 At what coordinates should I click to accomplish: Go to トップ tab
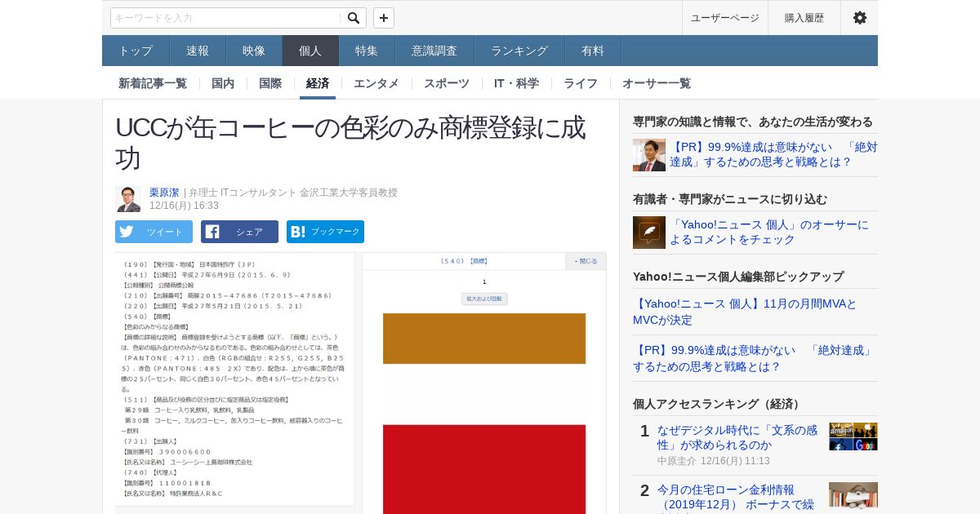pyautogui.click(x=136, y=51)
